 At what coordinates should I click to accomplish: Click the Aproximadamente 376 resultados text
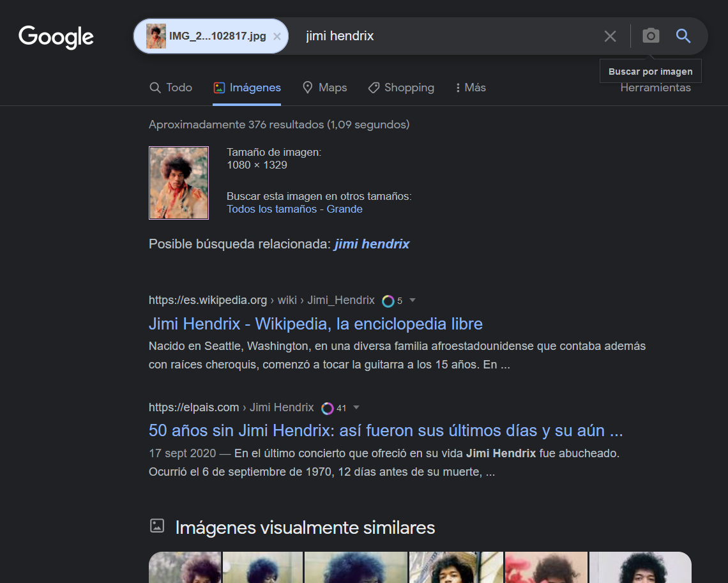pos(279,125)
